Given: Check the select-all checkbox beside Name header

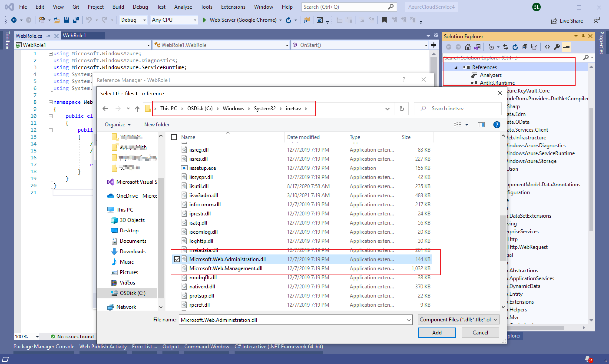Looking at the screenshot, I should click(174, 137).
